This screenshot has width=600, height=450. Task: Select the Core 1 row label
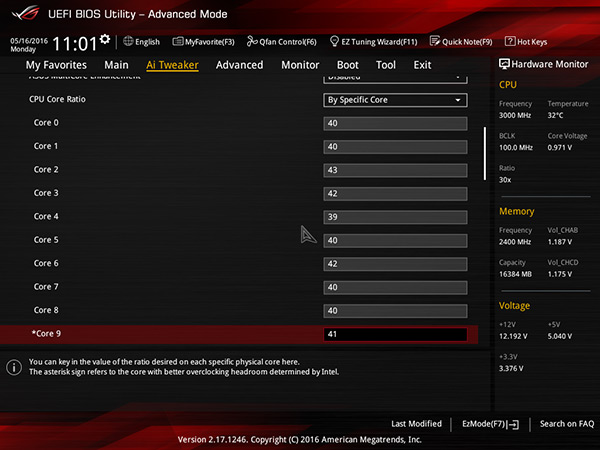tap(46, 146)
